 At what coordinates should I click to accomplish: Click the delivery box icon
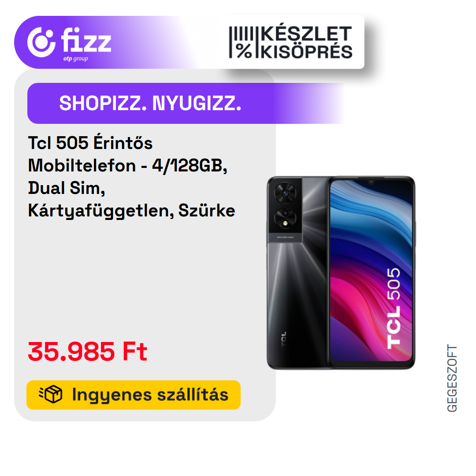(x=51, y=394)
